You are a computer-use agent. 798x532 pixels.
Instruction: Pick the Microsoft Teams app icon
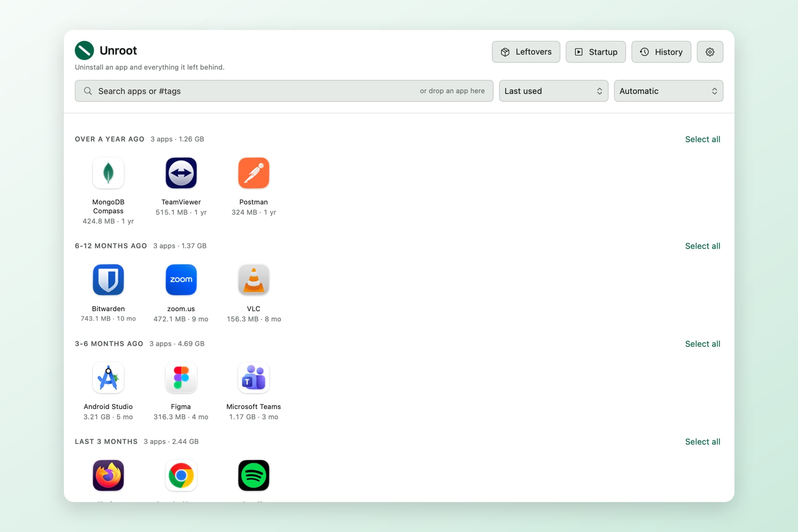(x=253, y=377)
